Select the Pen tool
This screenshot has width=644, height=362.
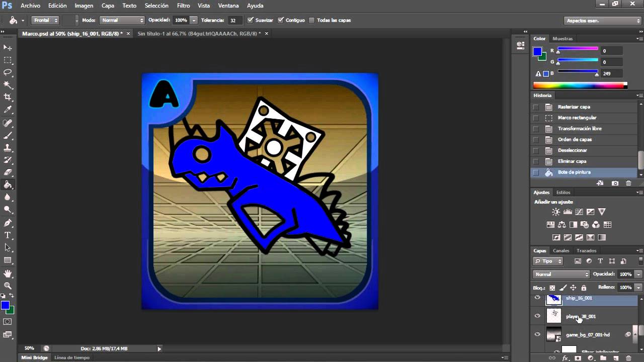pos(8,223)
